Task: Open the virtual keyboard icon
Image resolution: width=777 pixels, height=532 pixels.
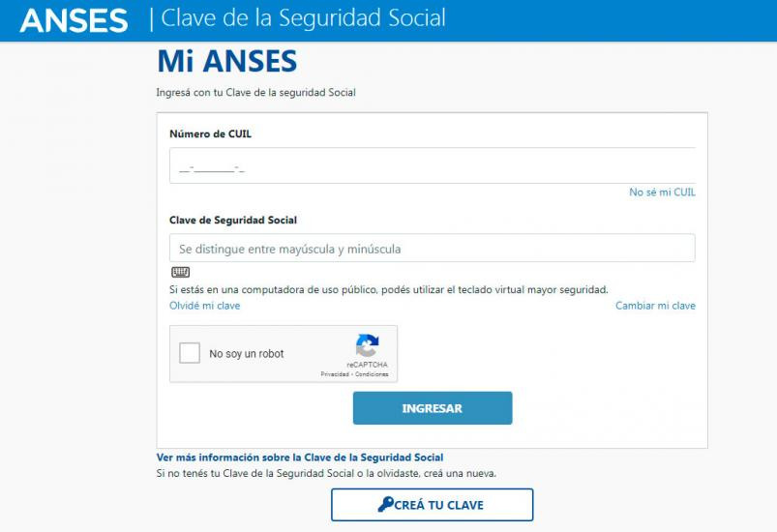Action: point(180,272)
